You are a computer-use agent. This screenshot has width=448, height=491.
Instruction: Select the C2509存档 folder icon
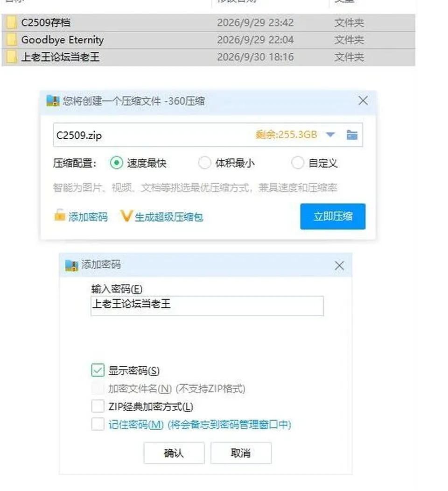[11, 22]
